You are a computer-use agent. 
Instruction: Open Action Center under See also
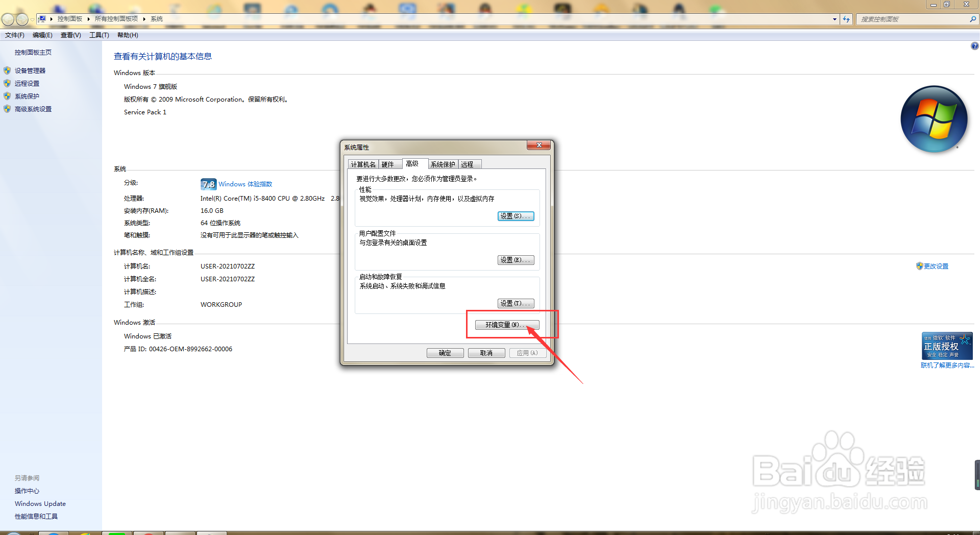[x=27, y=491]
